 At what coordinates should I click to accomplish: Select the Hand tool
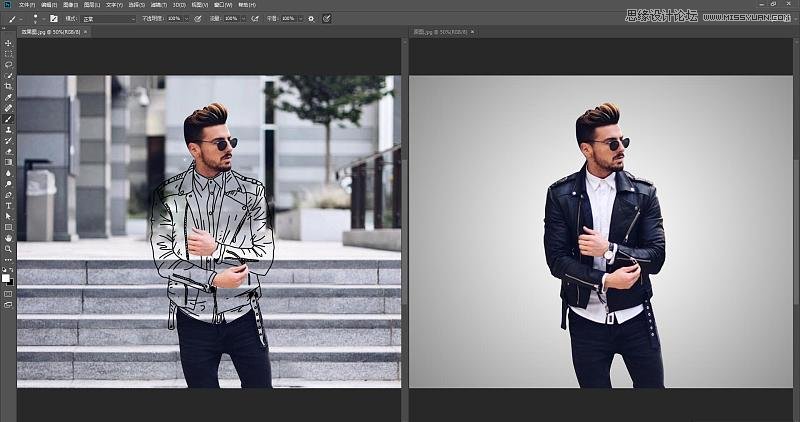pyautogui.click(x=8, y=238)
